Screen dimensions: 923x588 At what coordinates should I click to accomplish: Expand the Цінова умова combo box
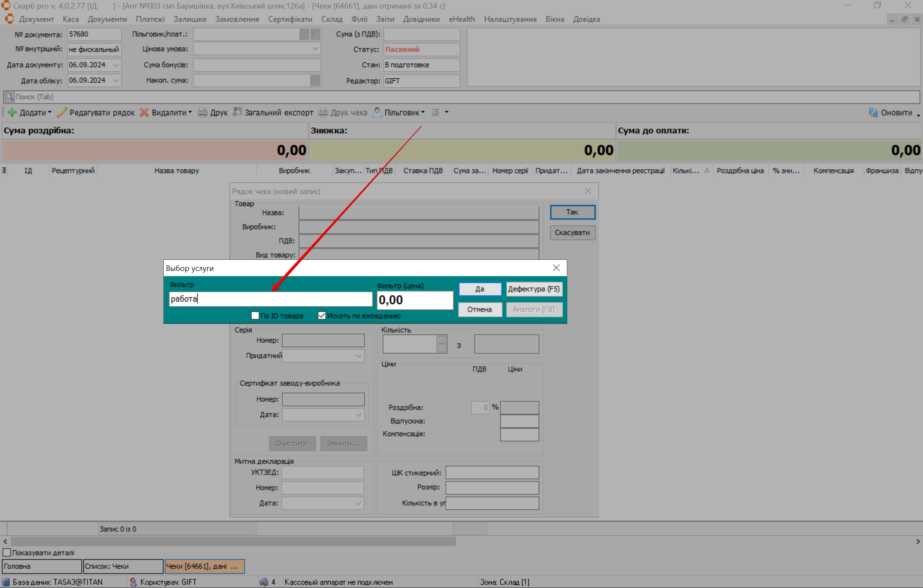pyautogui.click(x=315, y=49)
